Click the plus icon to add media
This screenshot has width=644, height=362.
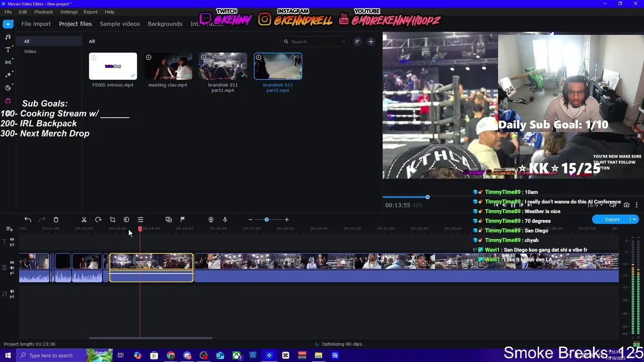click(371, 42)
